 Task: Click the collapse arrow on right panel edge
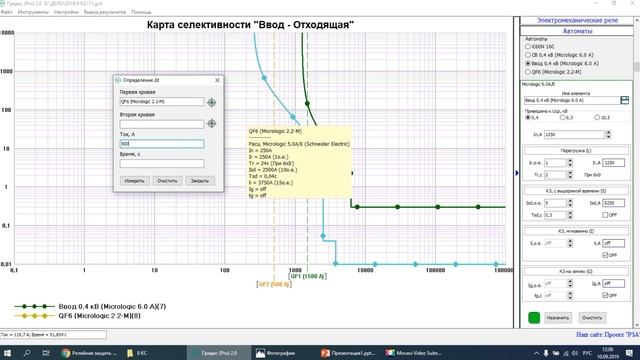tap(517, 173)
